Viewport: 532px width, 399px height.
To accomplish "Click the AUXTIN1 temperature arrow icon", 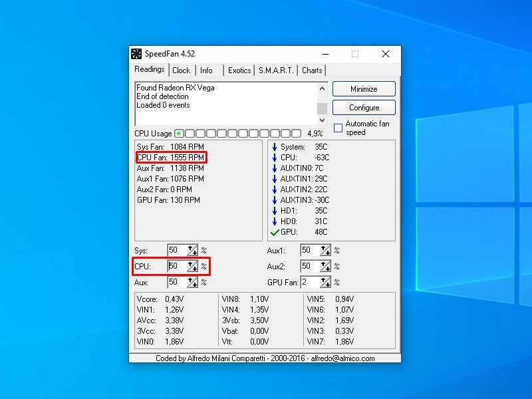I will 275,179.
